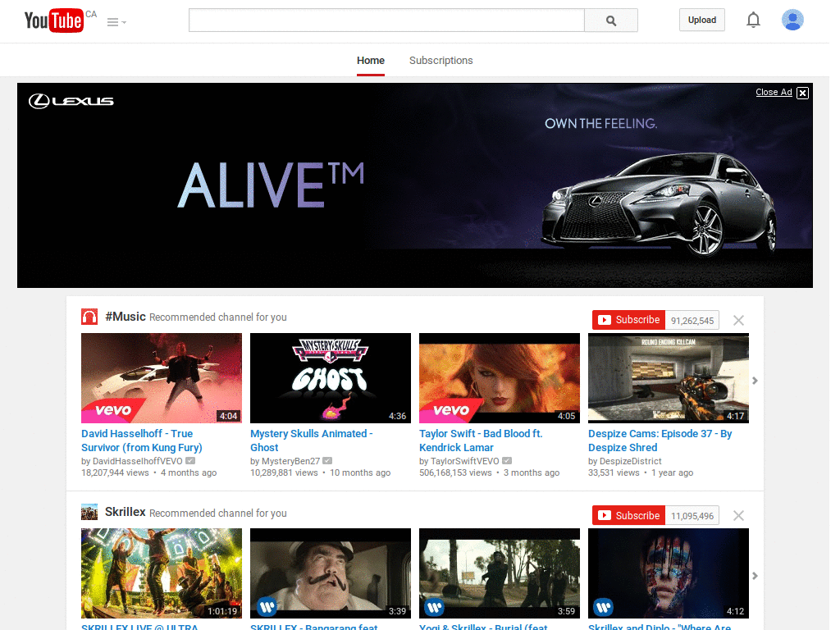Switch to the Subscriptions tab
The width and height of the screenshot is (840, 630).
click(x=441, y=61)
